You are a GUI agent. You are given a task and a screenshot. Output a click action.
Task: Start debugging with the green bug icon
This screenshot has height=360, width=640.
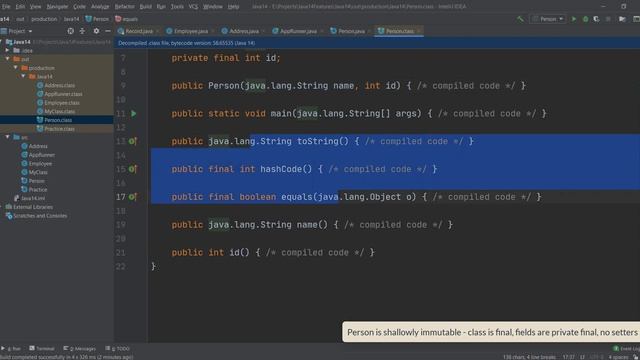tap(585, 19)
